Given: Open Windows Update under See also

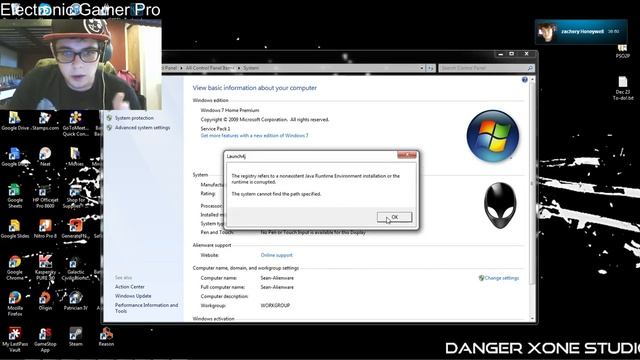Looking at the screenshot, I should pyautogui.click(x=133, y=296).
